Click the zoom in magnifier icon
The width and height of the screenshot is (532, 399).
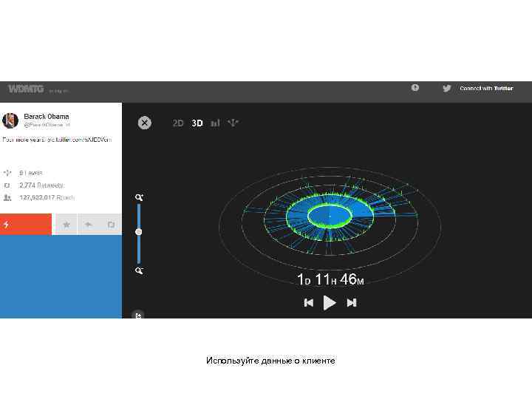coord(139,197)
